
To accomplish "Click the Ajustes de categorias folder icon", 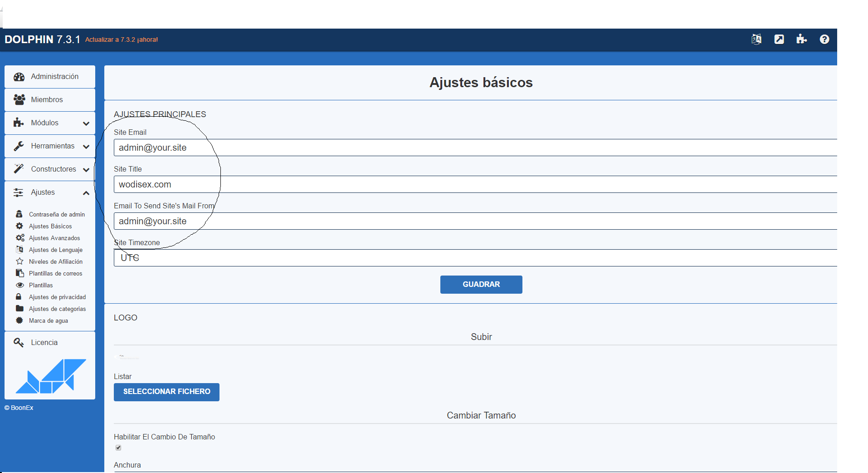I will pyautogui.click(x=20, y=308).
